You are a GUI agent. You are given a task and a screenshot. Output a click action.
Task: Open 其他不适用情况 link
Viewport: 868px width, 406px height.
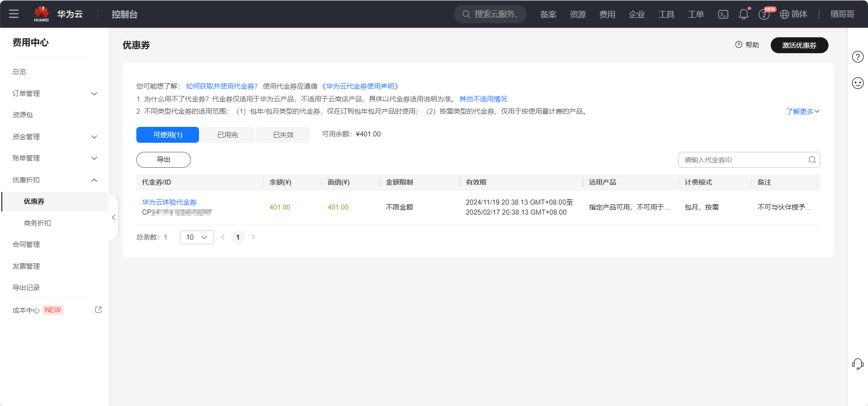coord(483,99)
